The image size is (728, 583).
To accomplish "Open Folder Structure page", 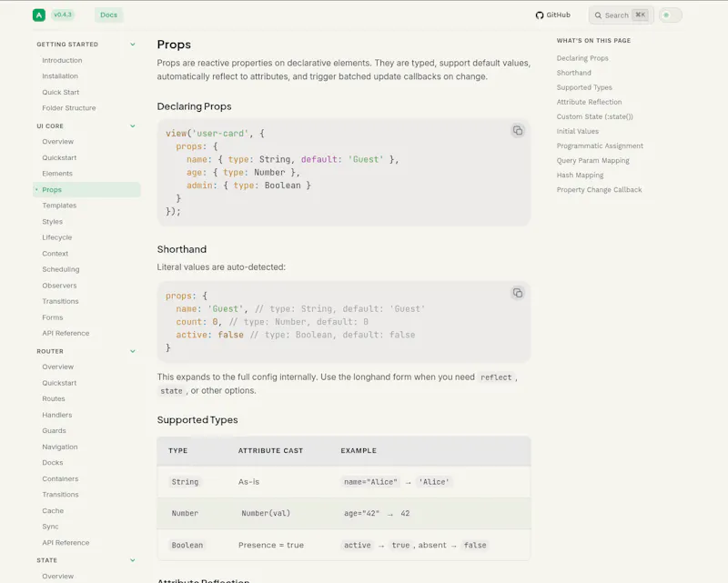I will [x=69, y=107].
